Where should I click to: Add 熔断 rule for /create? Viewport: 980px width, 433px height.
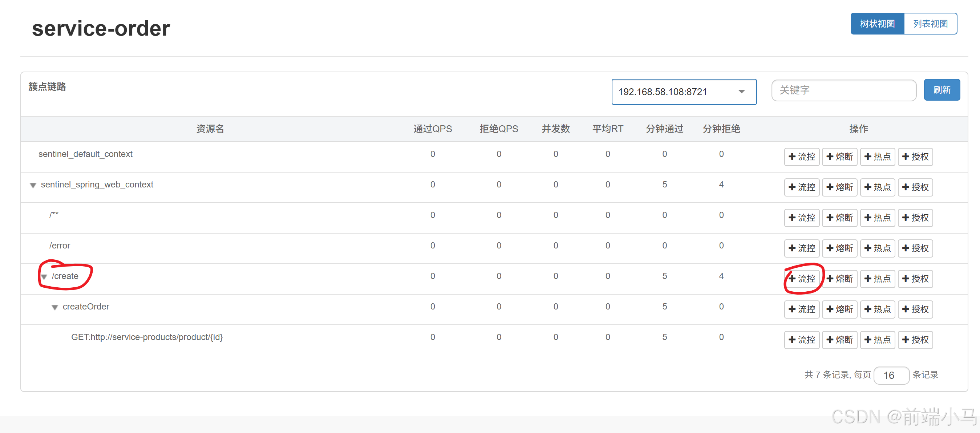[x=840, y=279]
